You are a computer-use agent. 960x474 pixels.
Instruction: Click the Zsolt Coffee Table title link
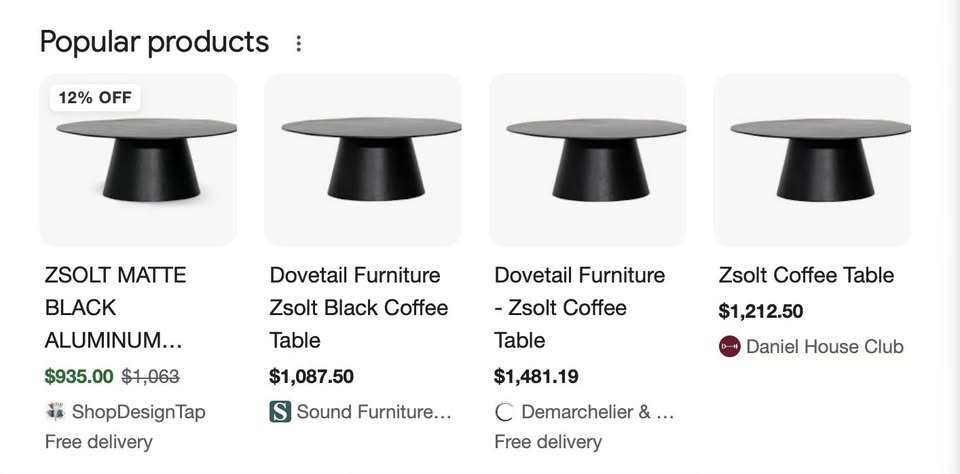(806, 275)
